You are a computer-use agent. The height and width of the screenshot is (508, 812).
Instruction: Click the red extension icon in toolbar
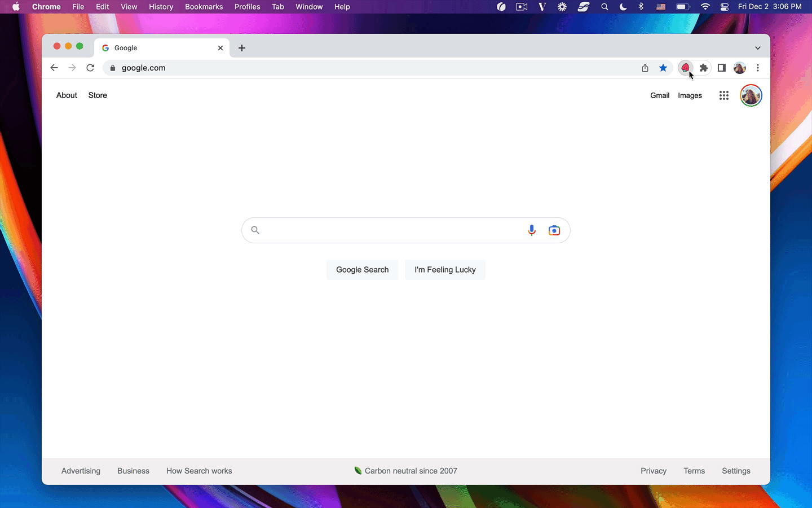685,68
